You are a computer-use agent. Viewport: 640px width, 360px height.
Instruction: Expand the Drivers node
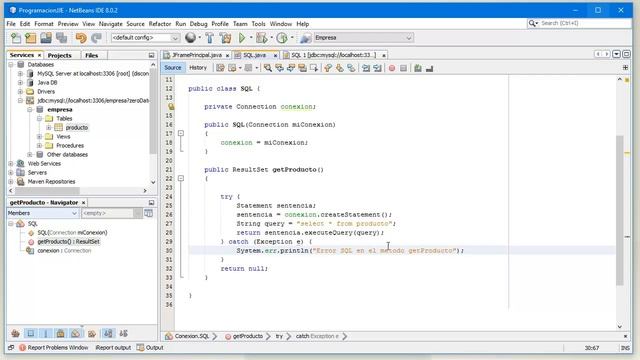(x=20, y=92)
